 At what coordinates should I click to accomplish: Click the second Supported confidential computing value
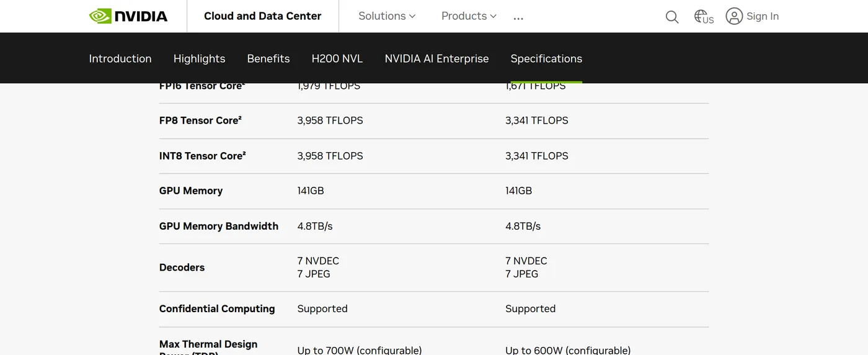tap(531, 308)
